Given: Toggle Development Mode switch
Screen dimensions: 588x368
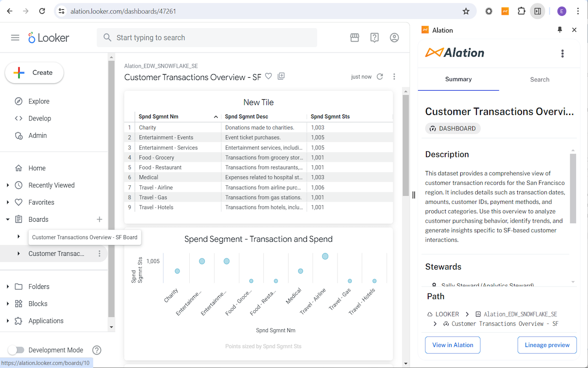Looking at the screenshot, I should (17, 350).
